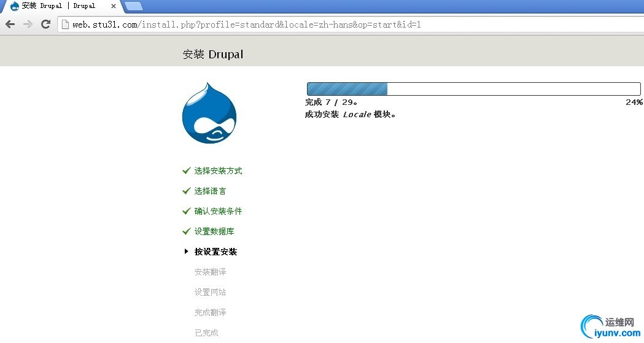Click the 24% progress percentage
644x343 pixels.
click(634, 102)
